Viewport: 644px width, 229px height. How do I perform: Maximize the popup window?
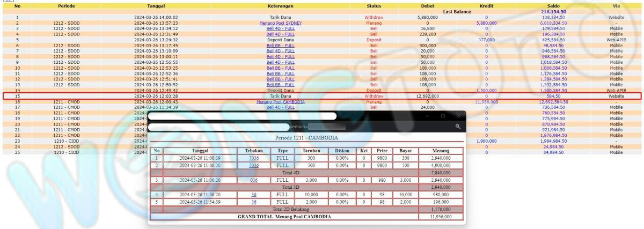pos(443,115)
